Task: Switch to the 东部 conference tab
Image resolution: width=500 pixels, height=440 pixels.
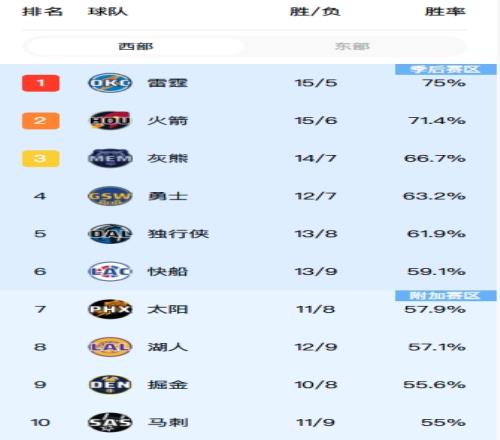Action: [x=352, y=46]
